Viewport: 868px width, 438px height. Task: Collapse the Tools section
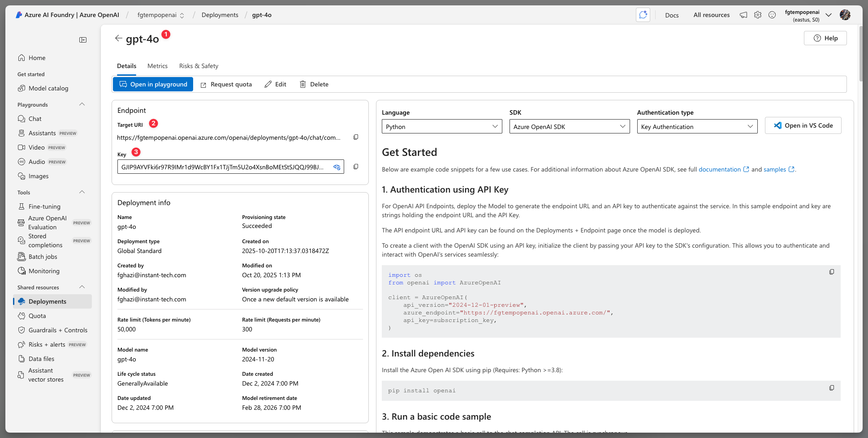pos(82,192)
